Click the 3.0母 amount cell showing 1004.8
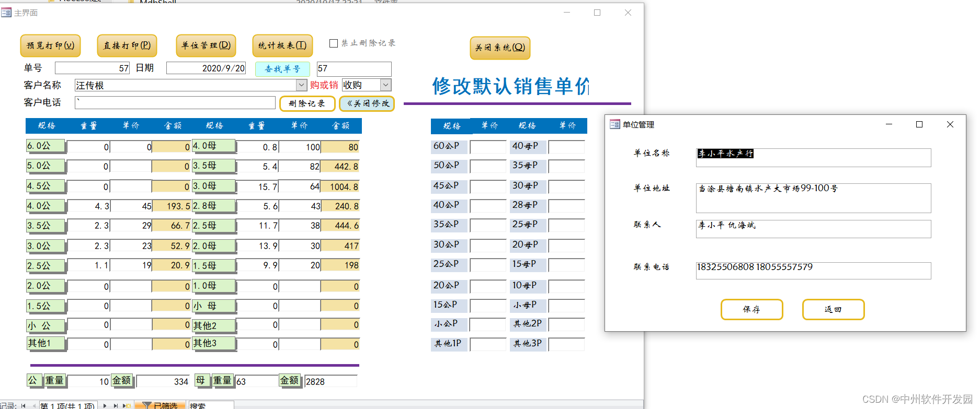Viewport: 980px width, 409px height. [x=340, y=186]
